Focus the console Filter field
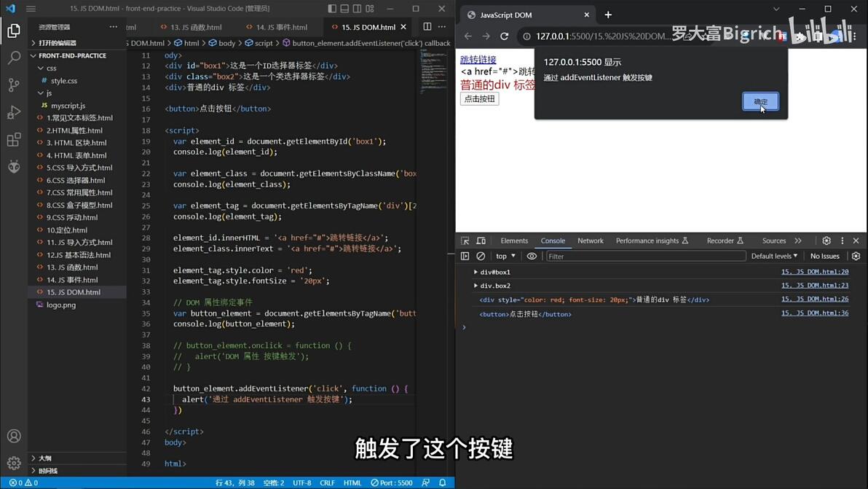868x489 pixels. tap(646, 257)
